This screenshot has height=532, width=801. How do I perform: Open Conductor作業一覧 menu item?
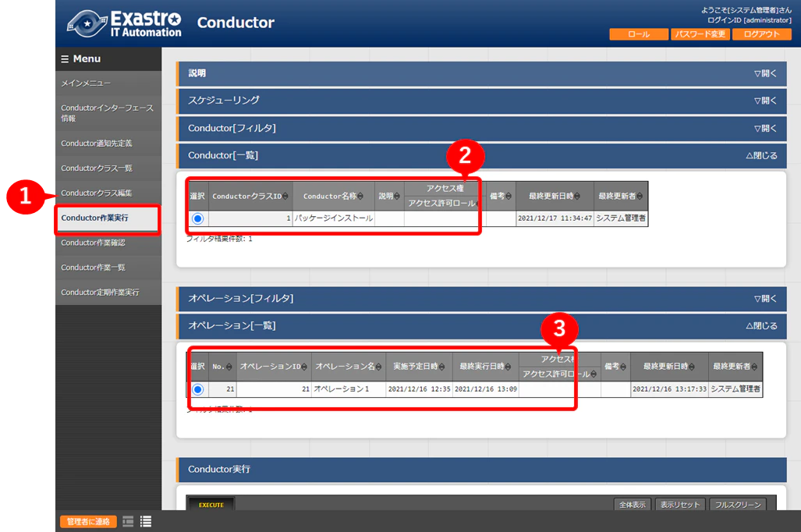(x=108, y=268)
